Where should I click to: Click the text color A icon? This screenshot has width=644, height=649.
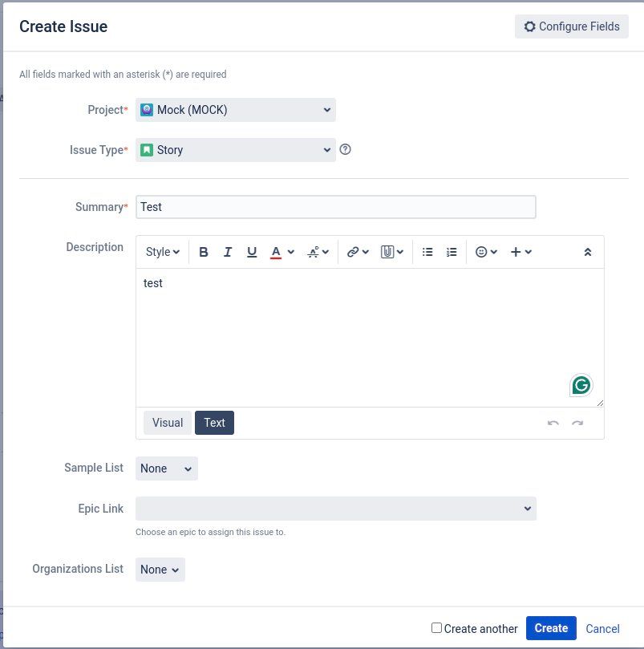point(276,252)
